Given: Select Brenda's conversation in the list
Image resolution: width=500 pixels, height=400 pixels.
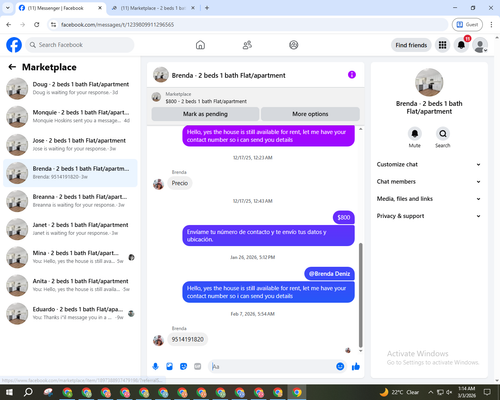Looking at the screenshot, I should click(70, 173).
